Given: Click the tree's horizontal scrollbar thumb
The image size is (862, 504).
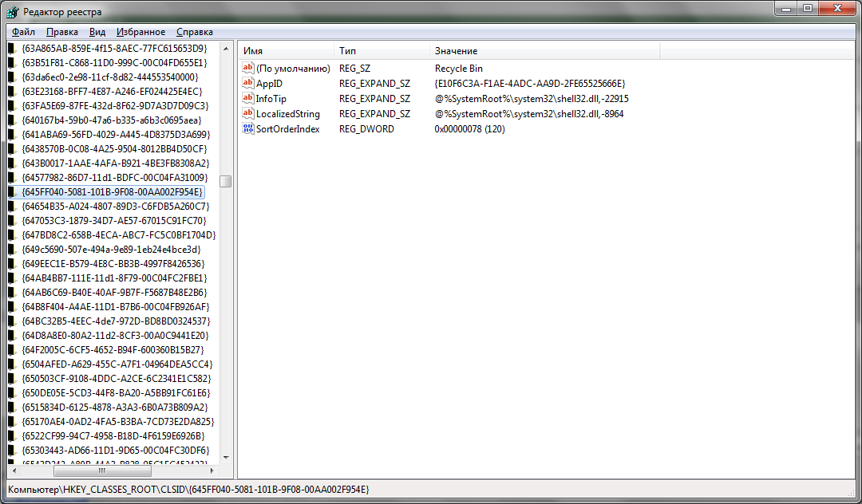Looking at the screenshot, I should point(102,471).
